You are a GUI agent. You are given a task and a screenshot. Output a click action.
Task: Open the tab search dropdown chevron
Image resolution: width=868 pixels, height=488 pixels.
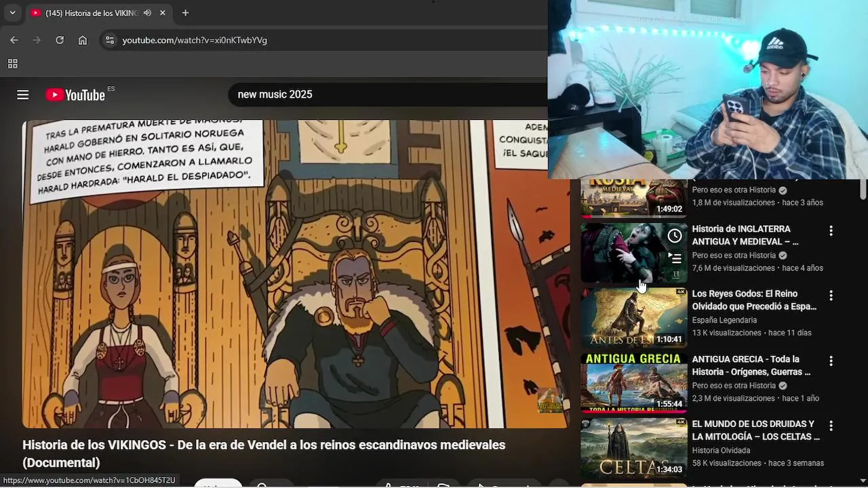coord(12,13)
